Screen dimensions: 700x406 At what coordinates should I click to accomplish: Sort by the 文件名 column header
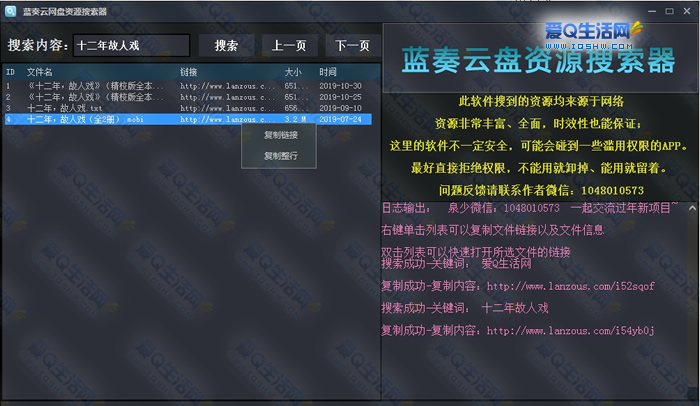pos(39,72)
